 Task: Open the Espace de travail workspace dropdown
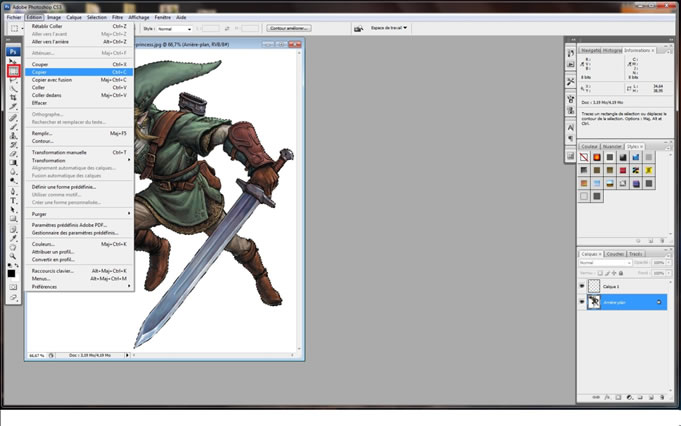click(x=389, y=28)
